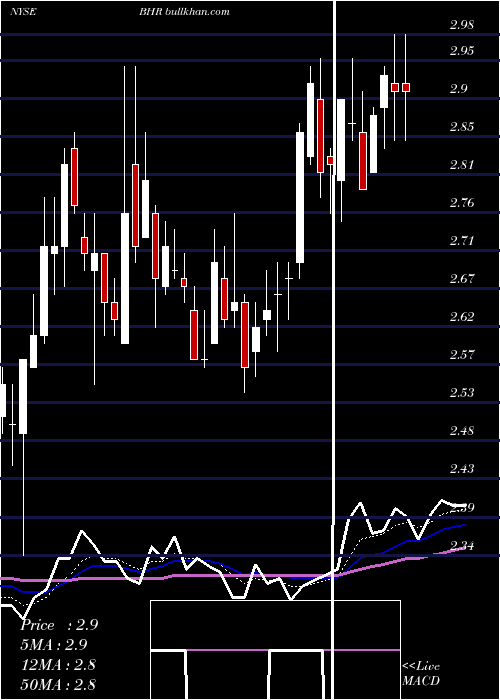Click the 2.57 price axis label
The width and height of the screenshot is (500, 700).
[x=461, y=355]
